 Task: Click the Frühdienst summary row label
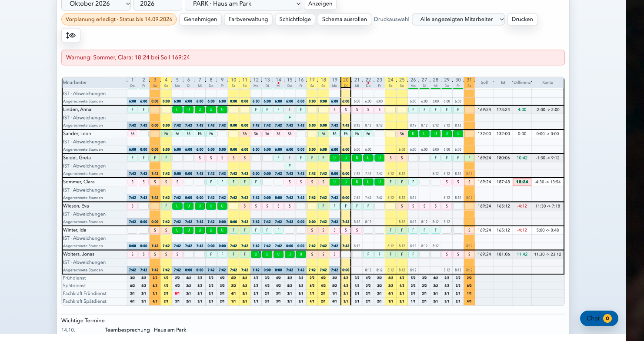tap(74, 278)
